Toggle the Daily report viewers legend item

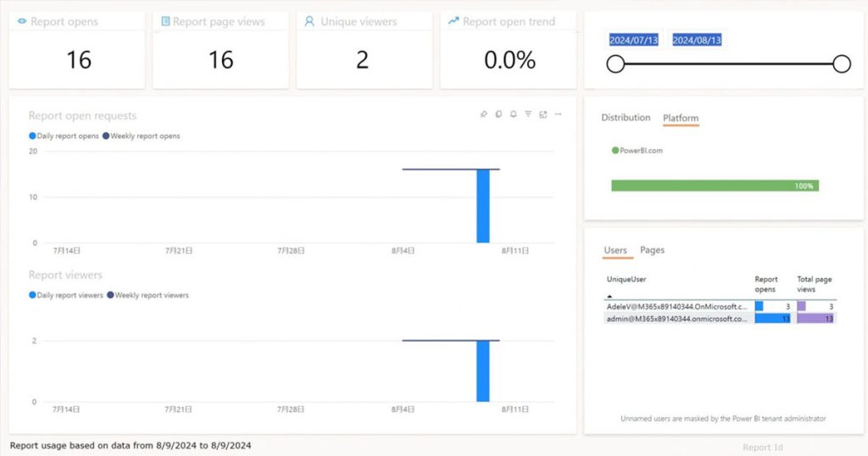coord(66,295)
